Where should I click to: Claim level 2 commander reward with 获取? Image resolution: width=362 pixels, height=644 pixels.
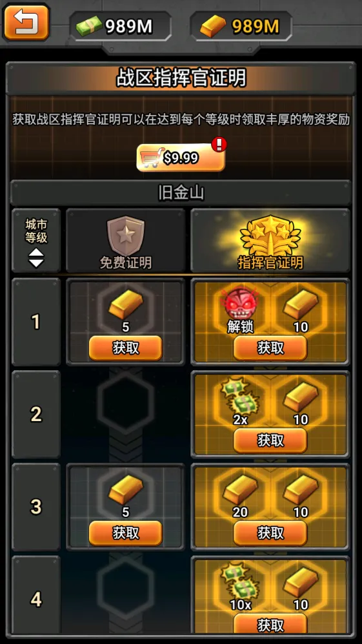(270, 441)
